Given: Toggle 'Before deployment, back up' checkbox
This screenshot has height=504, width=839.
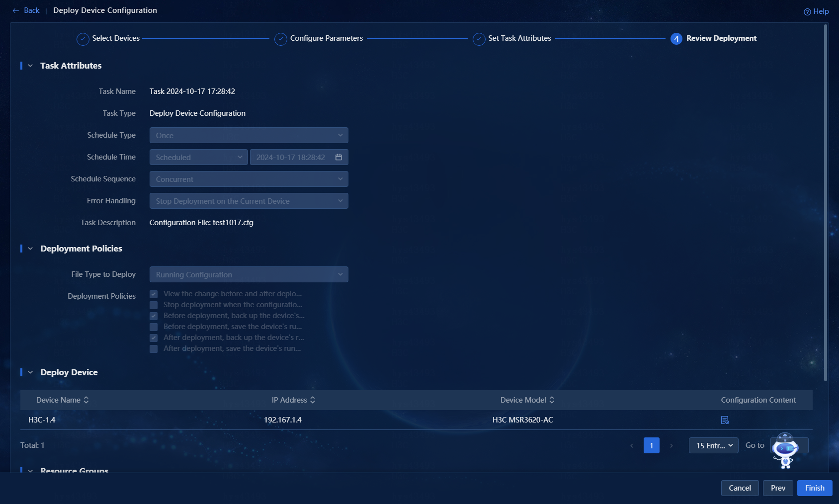Looking at the screenshot, I should pos(154,316).
